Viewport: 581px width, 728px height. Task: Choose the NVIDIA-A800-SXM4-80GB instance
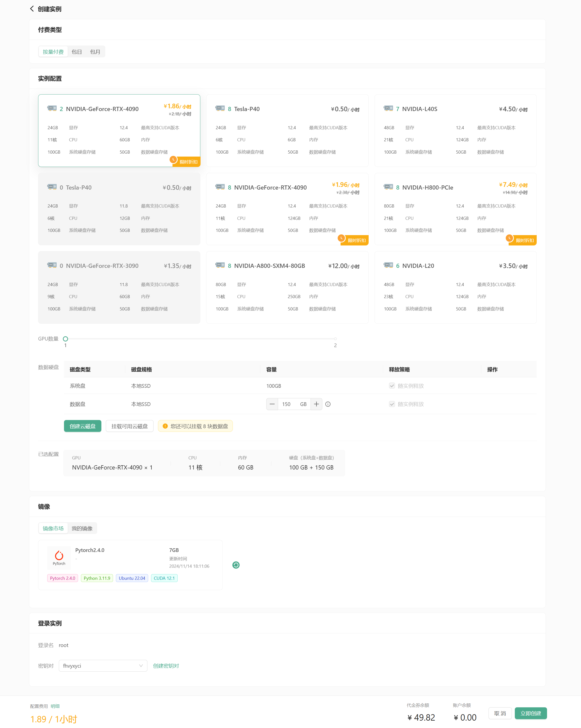click(287, 287)
